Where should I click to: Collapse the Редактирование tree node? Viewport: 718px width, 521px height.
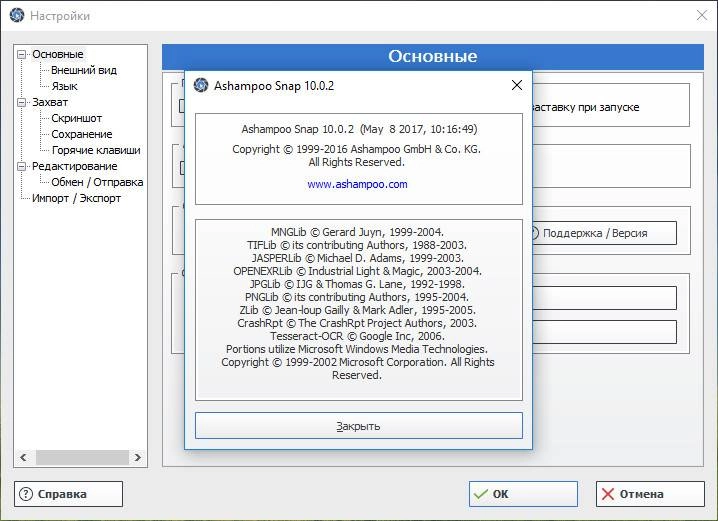[22, 167]
